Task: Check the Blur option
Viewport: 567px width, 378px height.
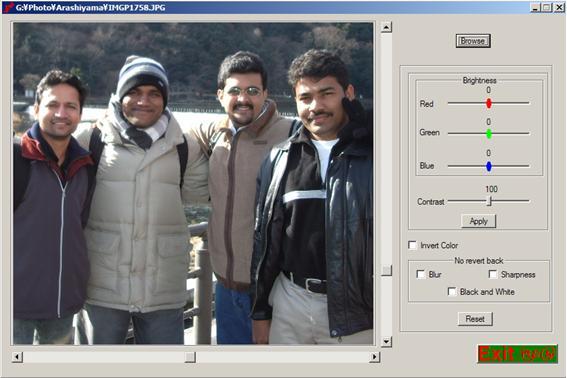Action: tap(421, 274)
